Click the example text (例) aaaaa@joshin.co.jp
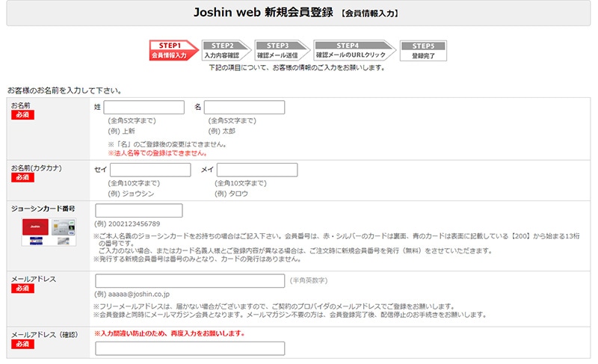598x364 pixels. point(132,294)
